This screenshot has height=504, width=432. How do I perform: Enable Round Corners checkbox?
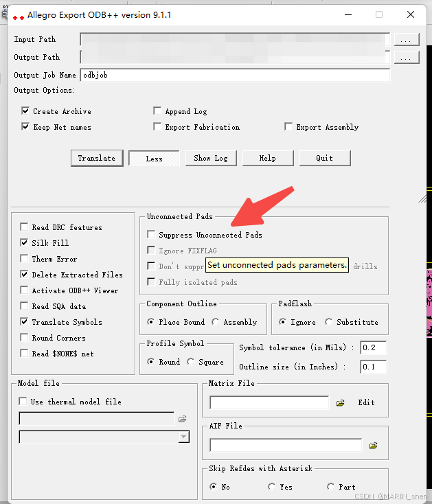[24, 338]
